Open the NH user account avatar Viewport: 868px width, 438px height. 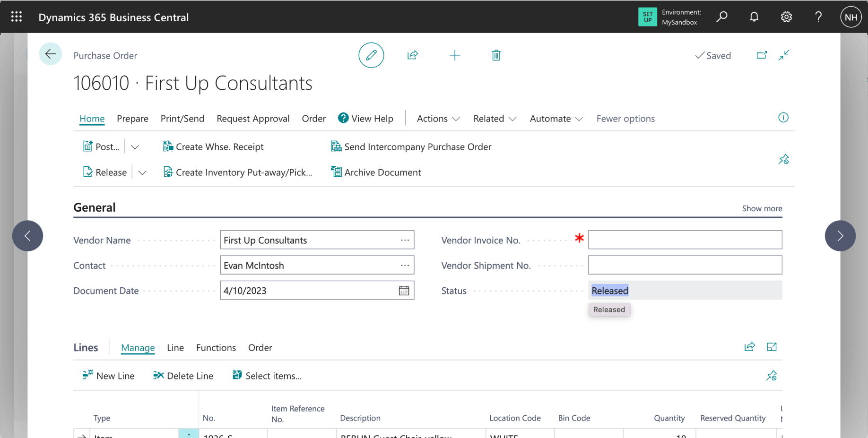click(851, 17)
